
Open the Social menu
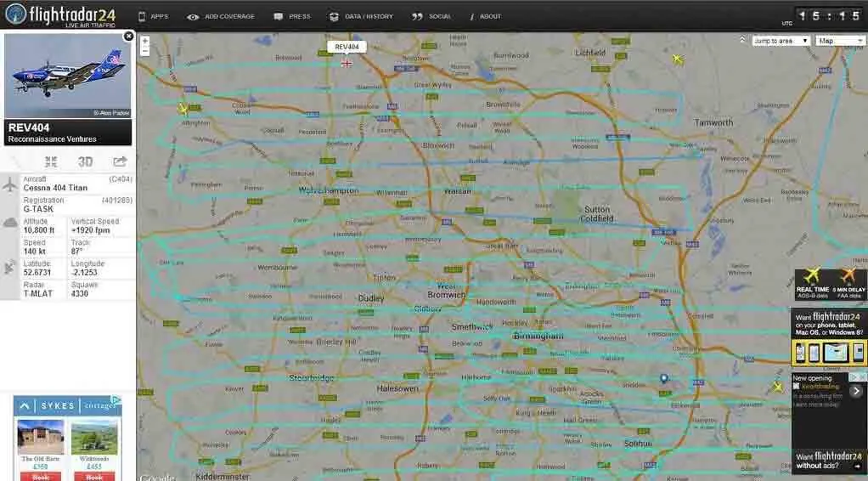tap(431, 17)
